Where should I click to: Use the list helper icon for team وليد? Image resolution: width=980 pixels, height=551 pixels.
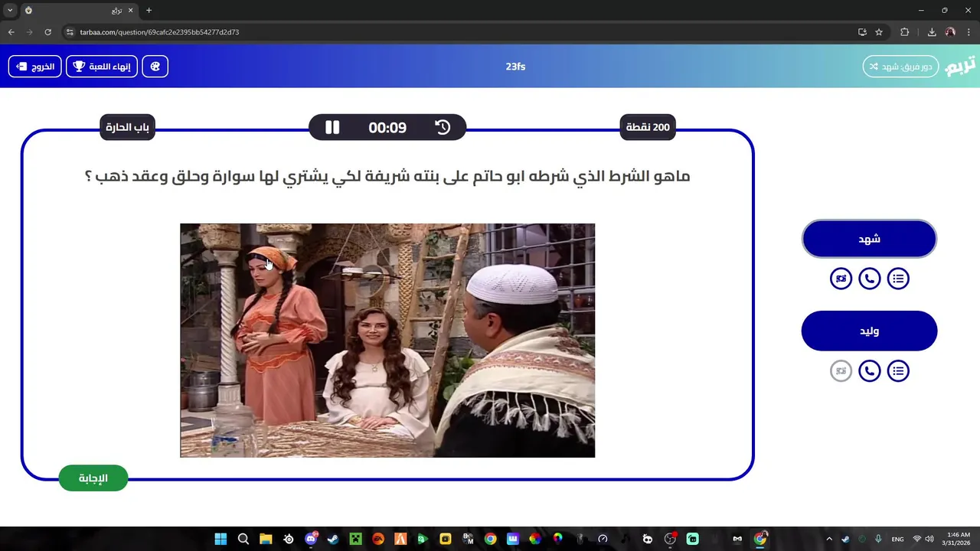coord(898,371)
